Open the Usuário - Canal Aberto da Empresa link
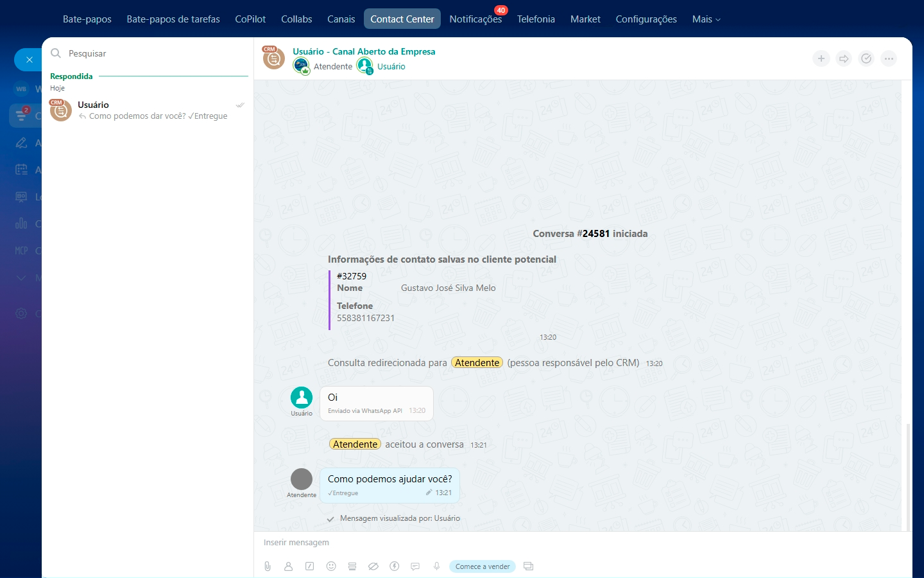The width and height of the screenshot is (924, 578). (364, 51)
